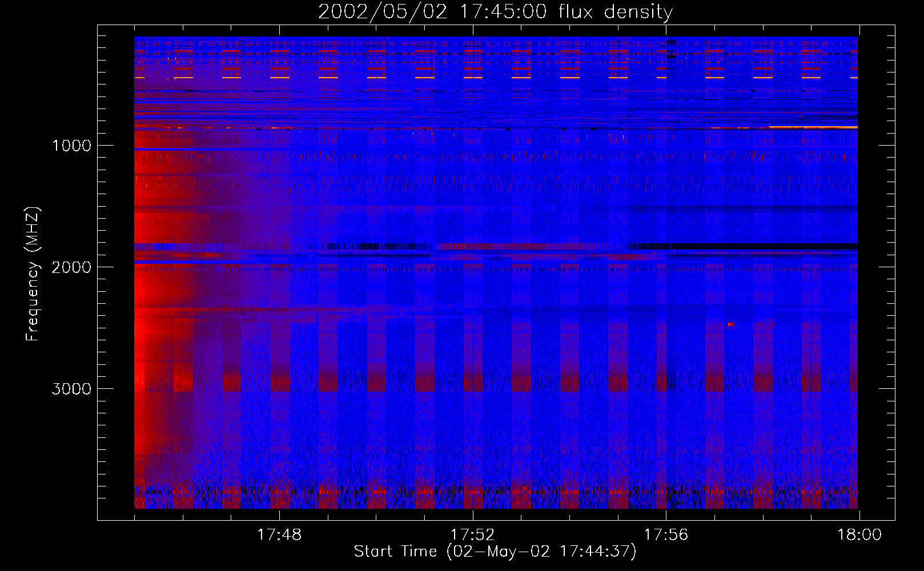924x571 pixels.
Task: Click the plot title '2002/05/02 17:45:00 flux density'
Action: 495,12
